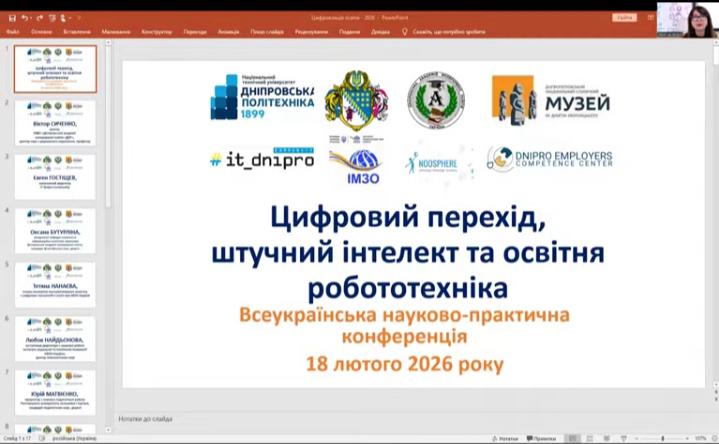719x444 pixels.
Task: Click the Redo icon in title bar
Action: tap(40, 17)
